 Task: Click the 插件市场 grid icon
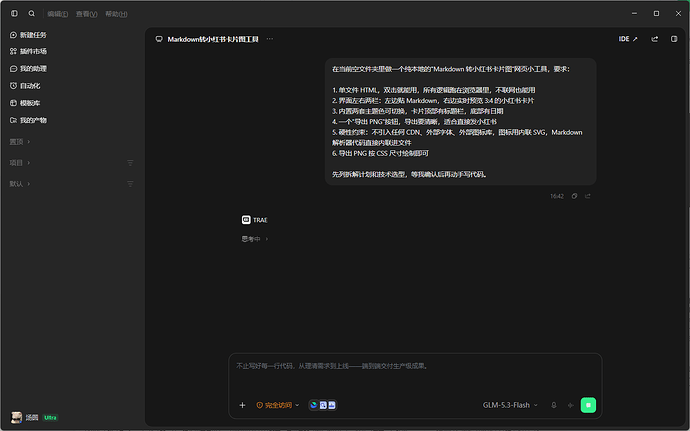[x=13, y=52]
